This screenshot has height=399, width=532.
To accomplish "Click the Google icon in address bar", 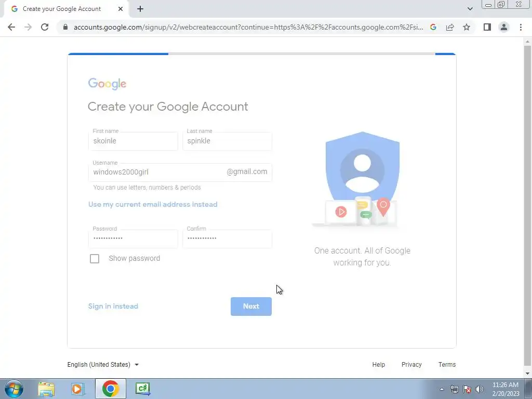I will pyautogui.click(x=433, y=27).
